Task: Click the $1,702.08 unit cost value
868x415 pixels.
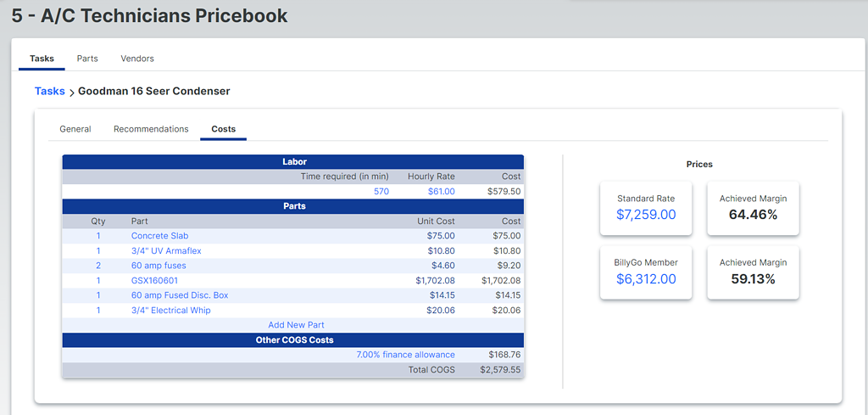Action: 435,280
